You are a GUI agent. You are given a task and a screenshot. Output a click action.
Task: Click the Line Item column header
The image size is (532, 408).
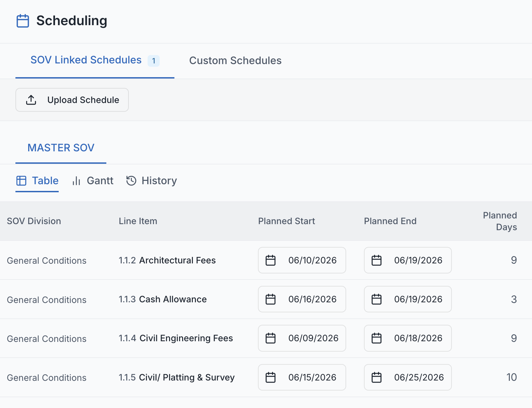138,221
